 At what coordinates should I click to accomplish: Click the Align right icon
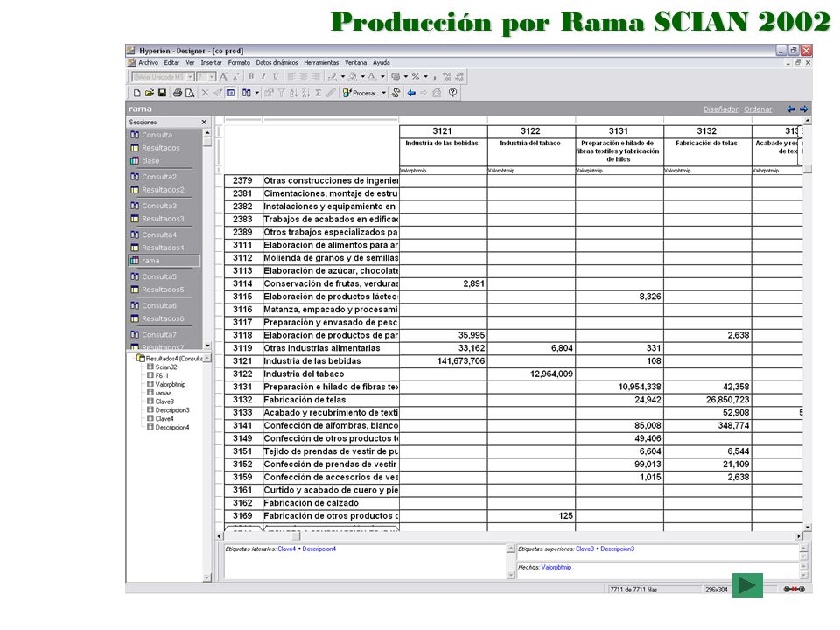316,77
